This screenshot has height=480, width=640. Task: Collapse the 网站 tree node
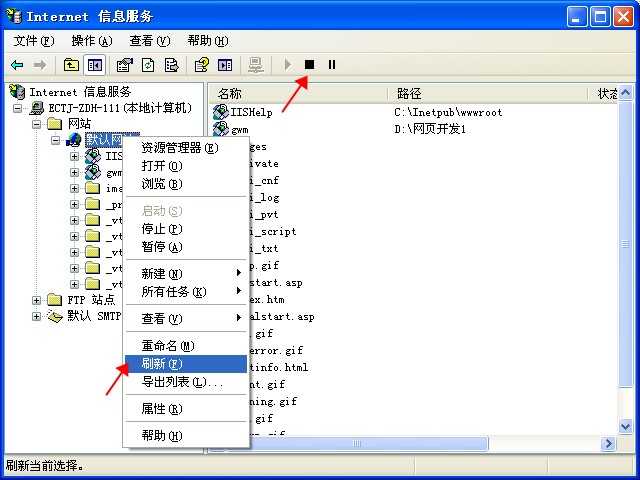click(36, 124)
